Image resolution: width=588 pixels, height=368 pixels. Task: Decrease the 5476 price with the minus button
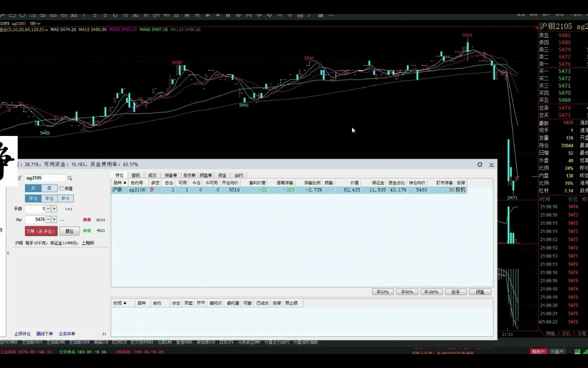48,219
